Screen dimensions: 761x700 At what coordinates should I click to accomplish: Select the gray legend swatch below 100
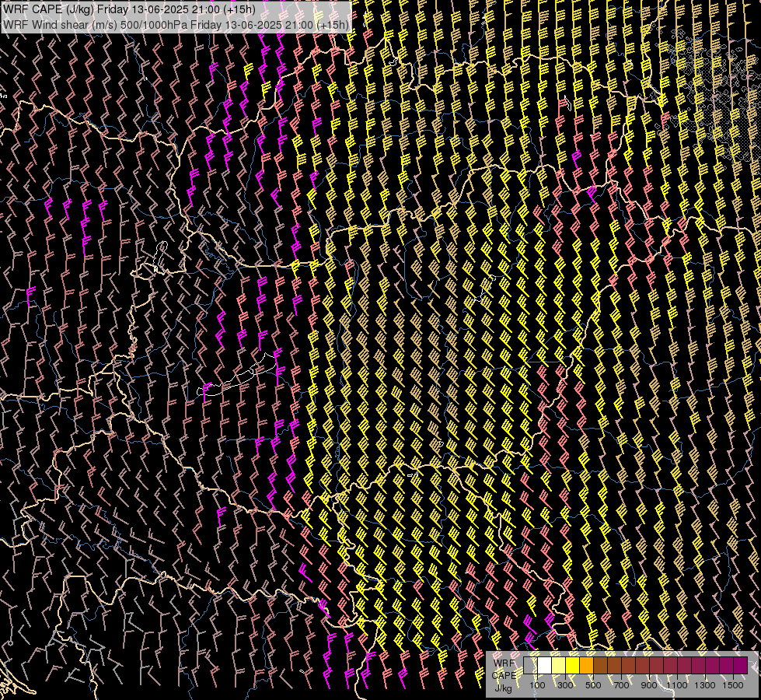tap(530, 665)
